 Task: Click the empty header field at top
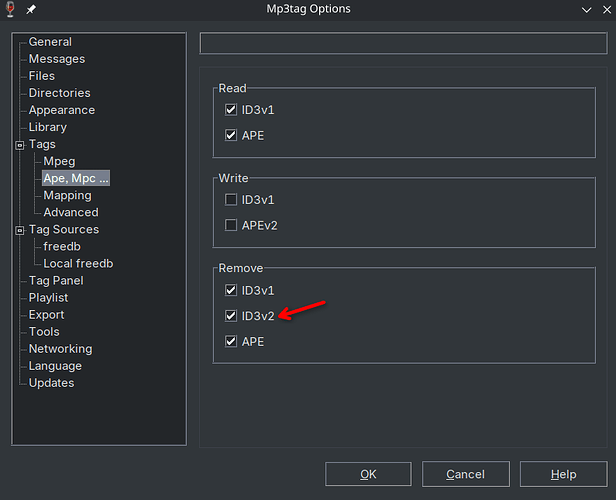403,43
